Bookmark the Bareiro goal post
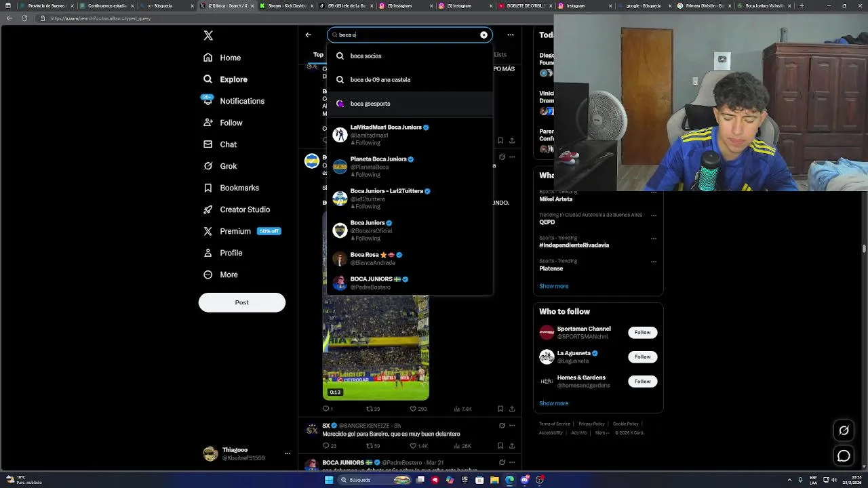This screenshot has width=868, height=488. [x=500, y=446]
